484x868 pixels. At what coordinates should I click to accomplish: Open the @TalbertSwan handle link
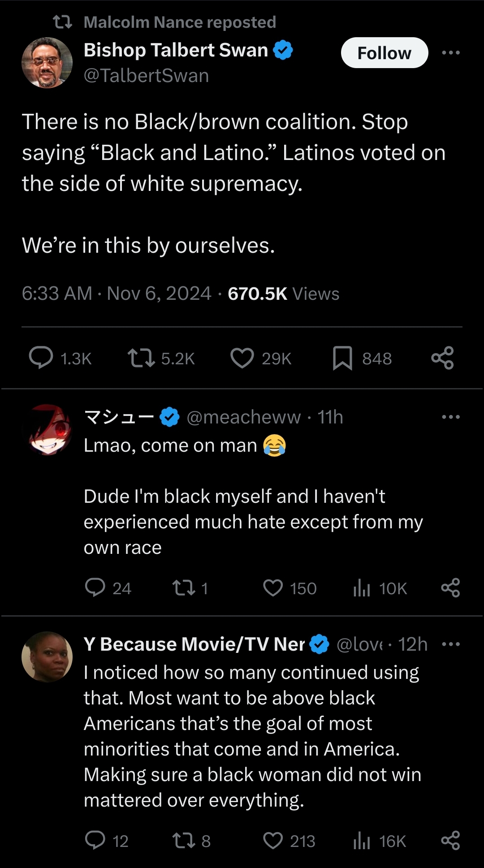pyautogui.click(x=146, y=76)
